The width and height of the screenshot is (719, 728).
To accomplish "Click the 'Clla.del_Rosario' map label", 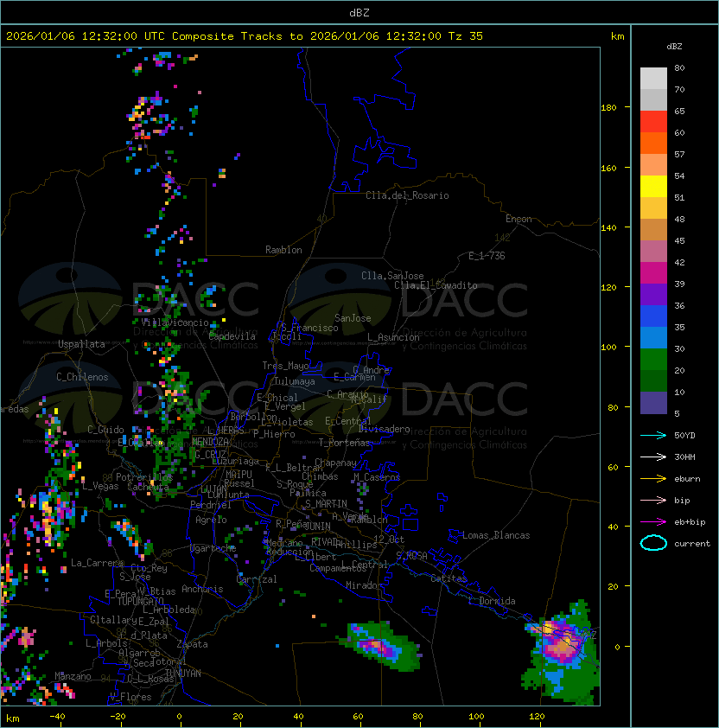I will tap(407, 195).
